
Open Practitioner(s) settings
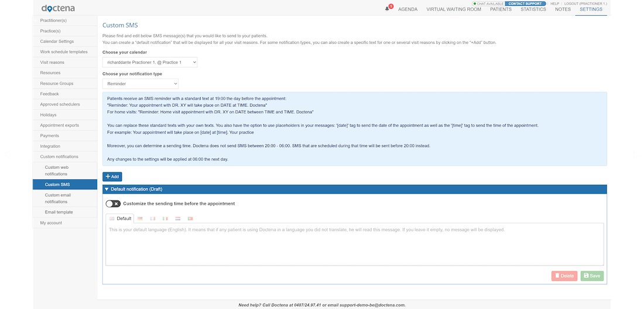click(x=65, y=21)
